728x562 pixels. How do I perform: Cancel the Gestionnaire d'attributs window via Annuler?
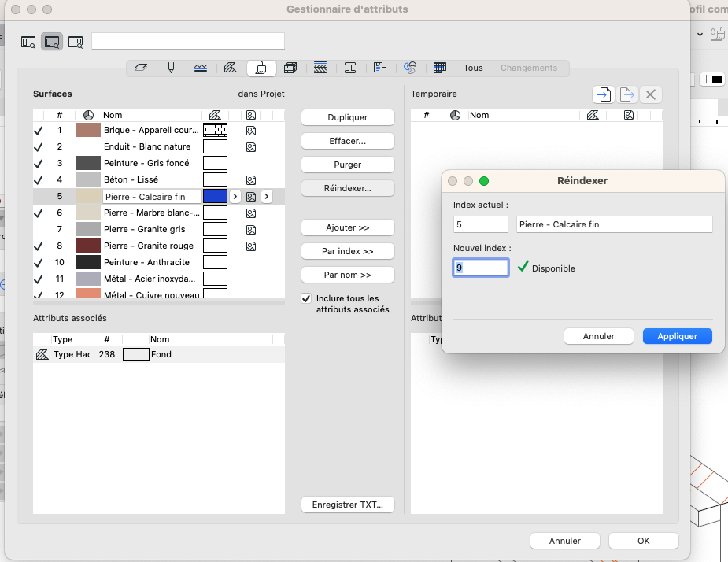point(565,541)
